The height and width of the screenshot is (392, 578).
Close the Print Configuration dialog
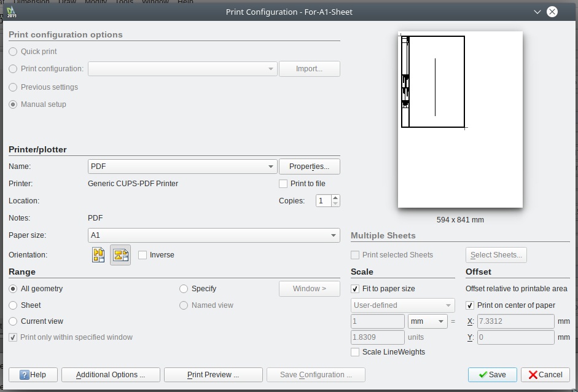tap(552, 12)
